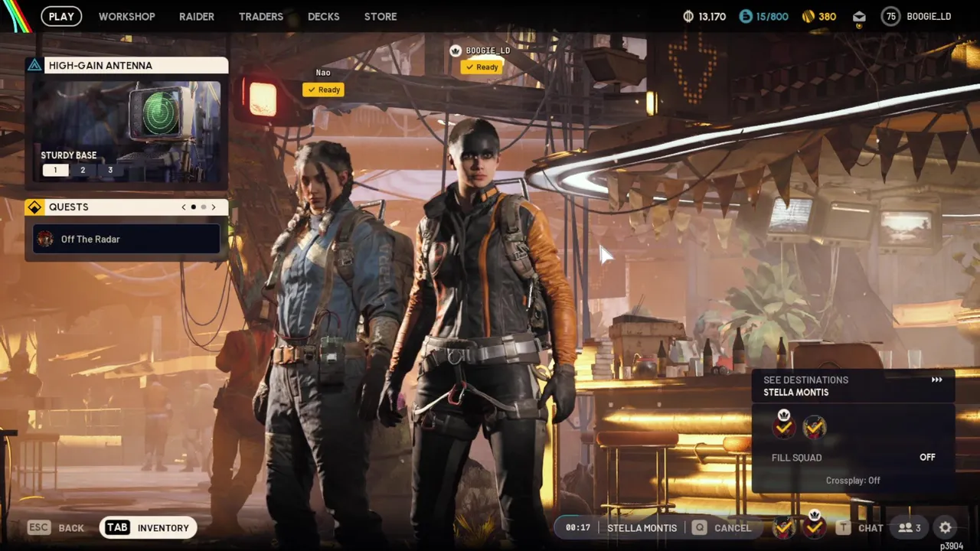The width and height of the screenshot is (980, 551).
Task: Click the blue token icon beside 15/800
Action: (x=746, y=16)
